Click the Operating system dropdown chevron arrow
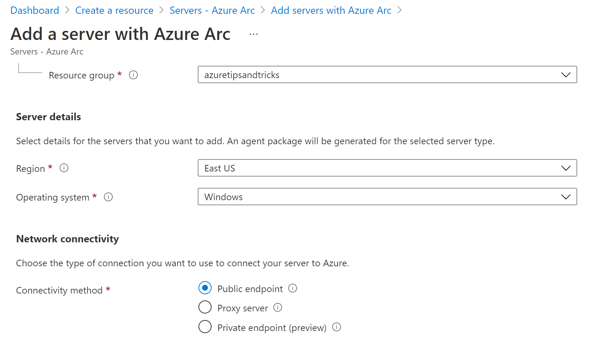Viewport: 603px width, 364px height. point(566,197)
